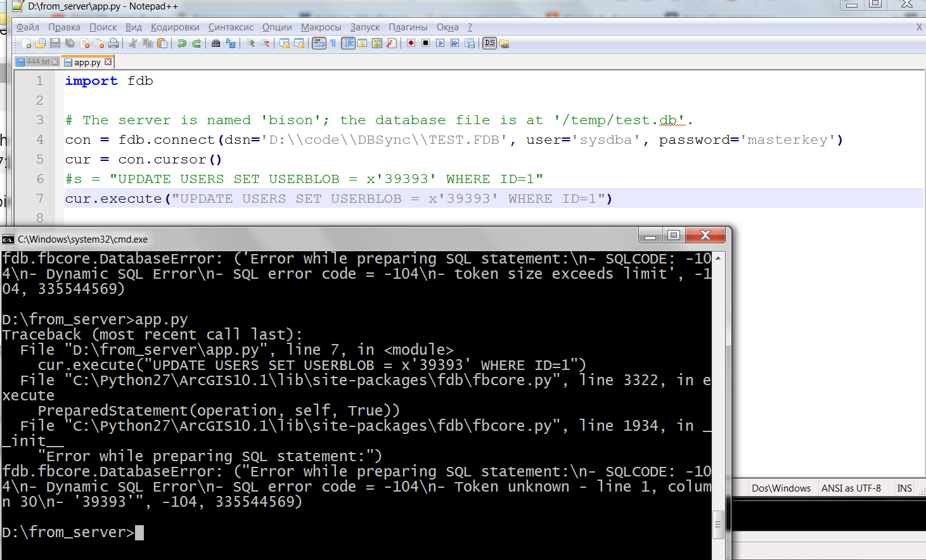
Task: Click the Redo green arrow icon
Action: (x=196, y=43)
